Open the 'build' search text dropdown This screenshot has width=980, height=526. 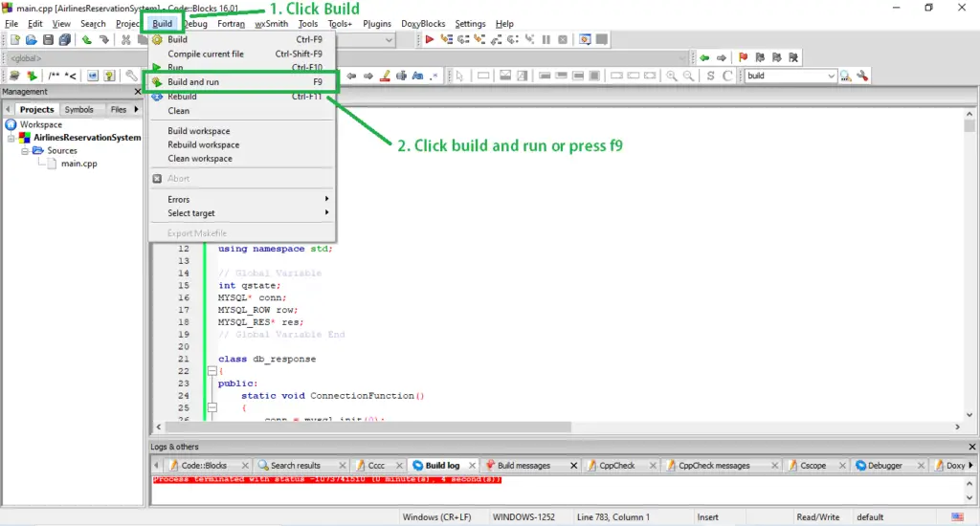(831, 76)
